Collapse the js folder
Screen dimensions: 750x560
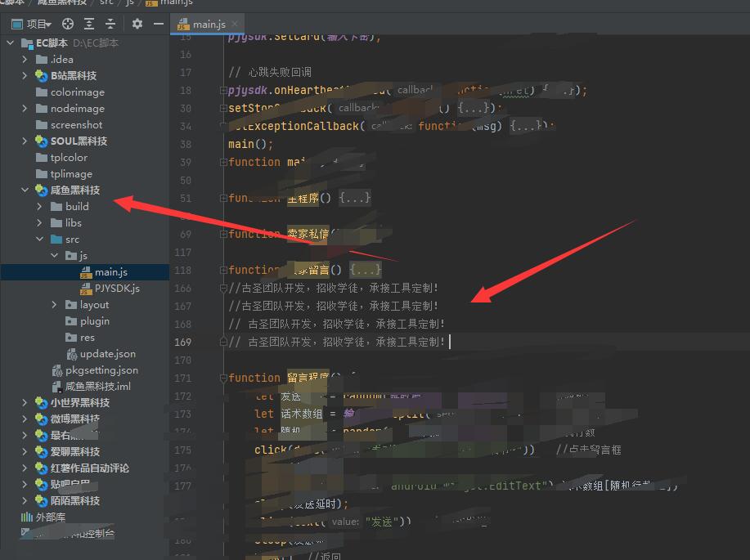55,256
